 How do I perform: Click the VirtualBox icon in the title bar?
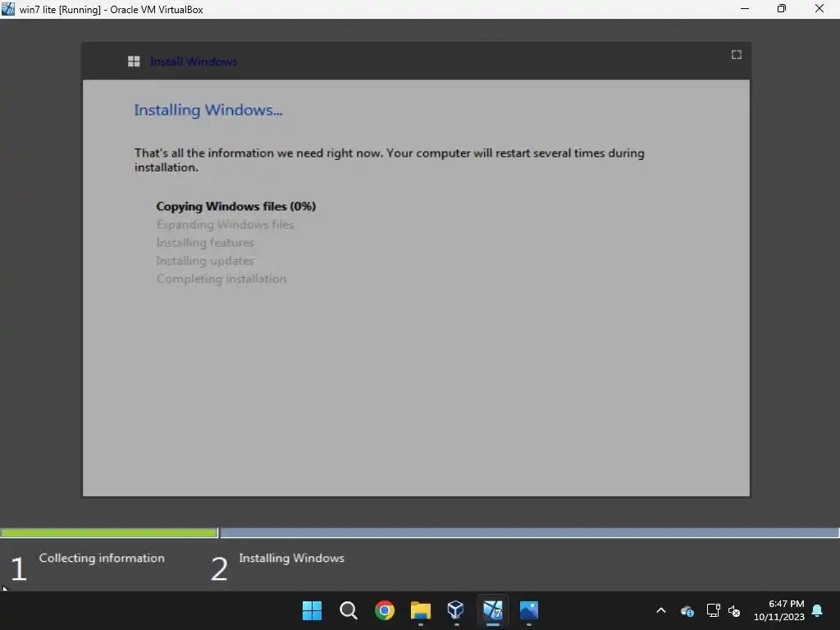click(x=8, y=9)
